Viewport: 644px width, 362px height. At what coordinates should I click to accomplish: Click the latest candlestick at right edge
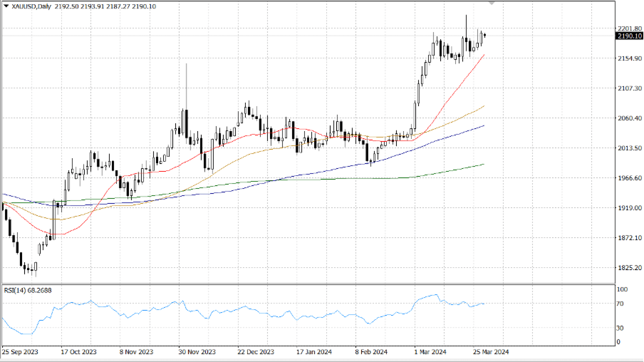pyautogui.click(x=485, y=35)
